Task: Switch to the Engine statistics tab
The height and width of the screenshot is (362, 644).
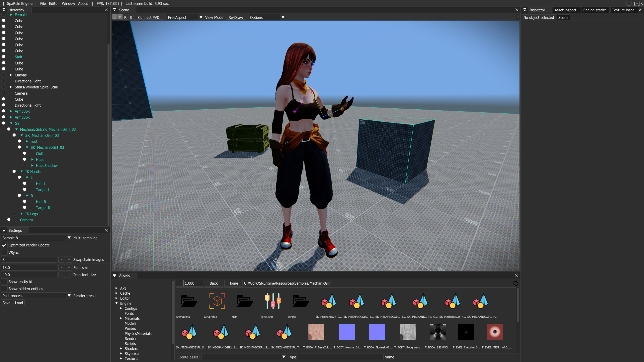Action: pos(596,10)
